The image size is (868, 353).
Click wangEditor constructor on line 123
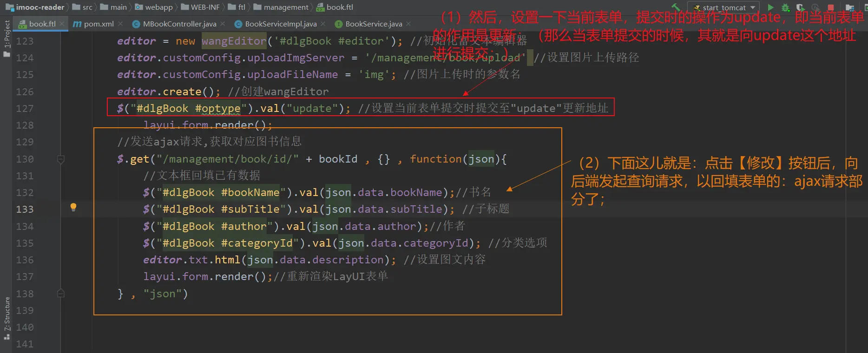pyautogui.click(x=234, y=41)
